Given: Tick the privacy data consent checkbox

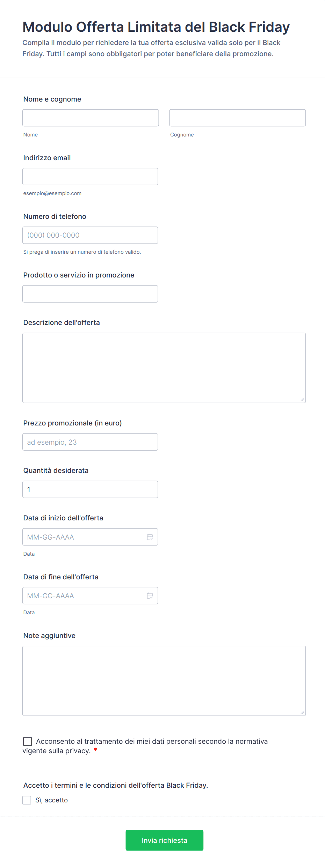Looking at the screenshot, I should point(27,741).
